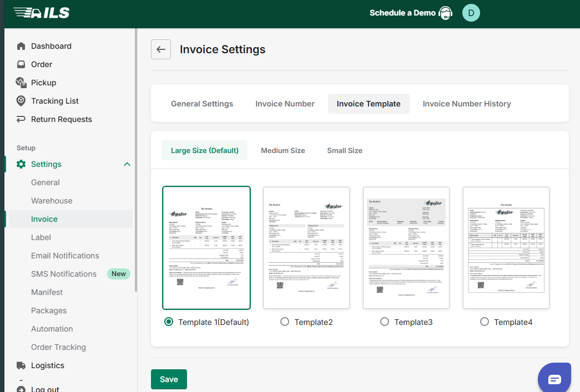Collapse the Settings menu chevron
This screenshot has width=580, height=392.
(127, 164)
